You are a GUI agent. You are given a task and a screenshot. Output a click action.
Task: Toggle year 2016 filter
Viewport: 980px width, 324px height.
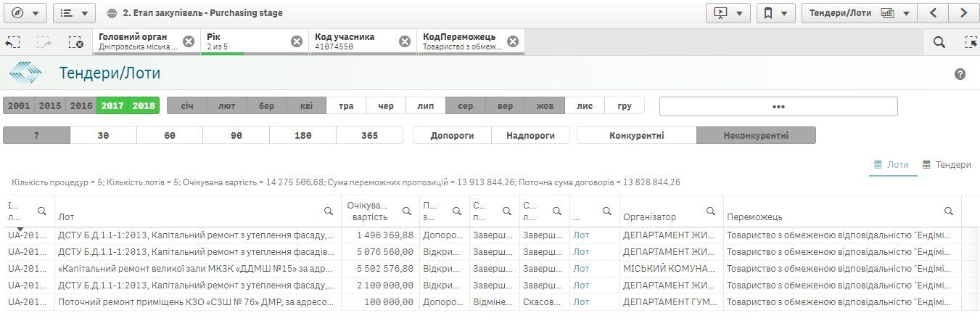pos(81,106)
